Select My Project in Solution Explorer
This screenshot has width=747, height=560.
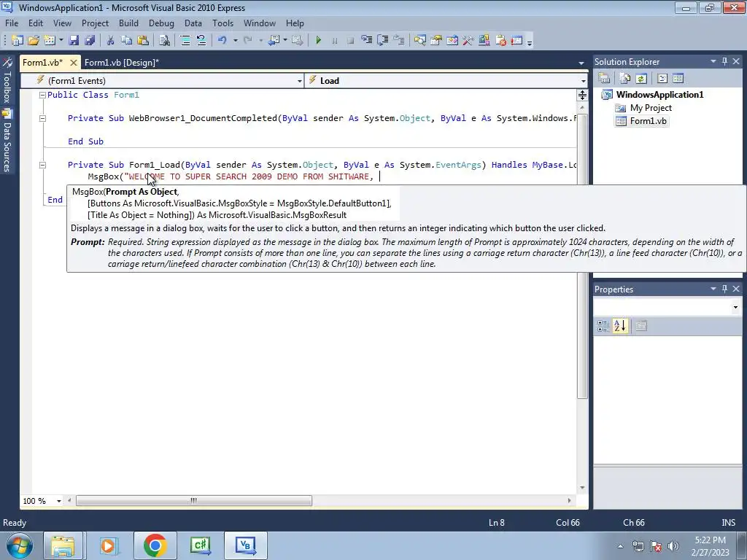point(651,108)
